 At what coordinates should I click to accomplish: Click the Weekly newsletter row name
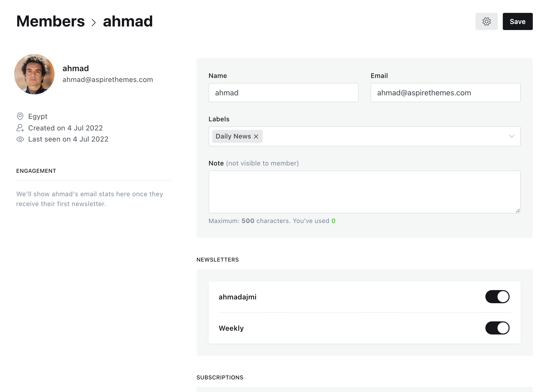coord(231,328)
